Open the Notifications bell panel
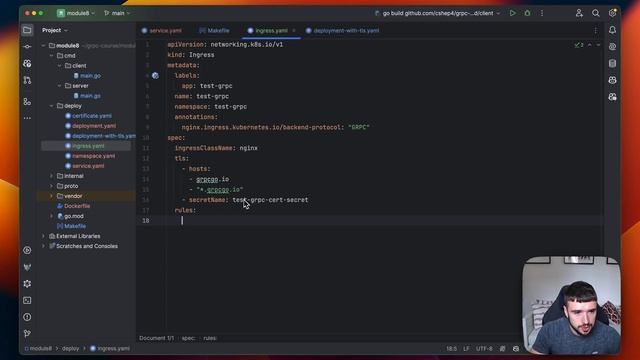Screen dimensions: 640x360 (x=612, y=30)
